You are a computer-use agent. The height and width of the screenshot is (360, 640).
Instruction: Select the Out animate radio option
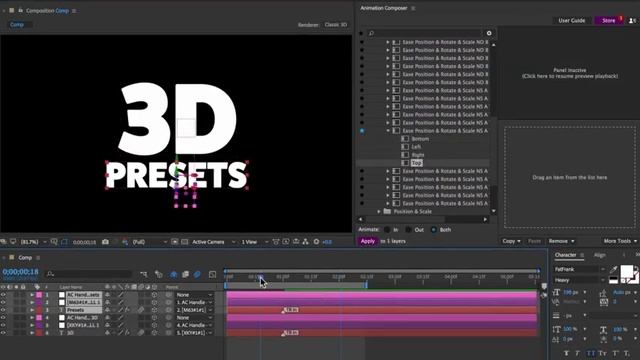pyautogui.click(x=408, y=230)
